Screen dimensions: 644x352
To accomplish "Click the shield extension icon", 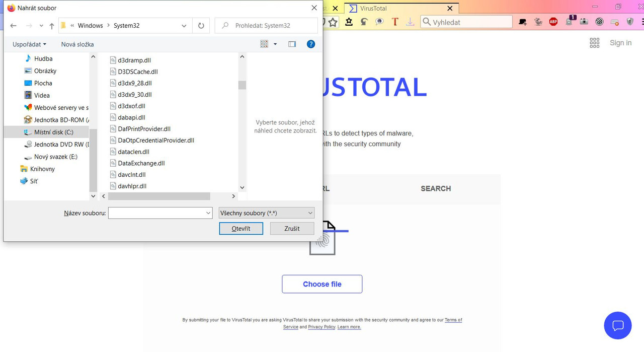I will pos(630,22).
